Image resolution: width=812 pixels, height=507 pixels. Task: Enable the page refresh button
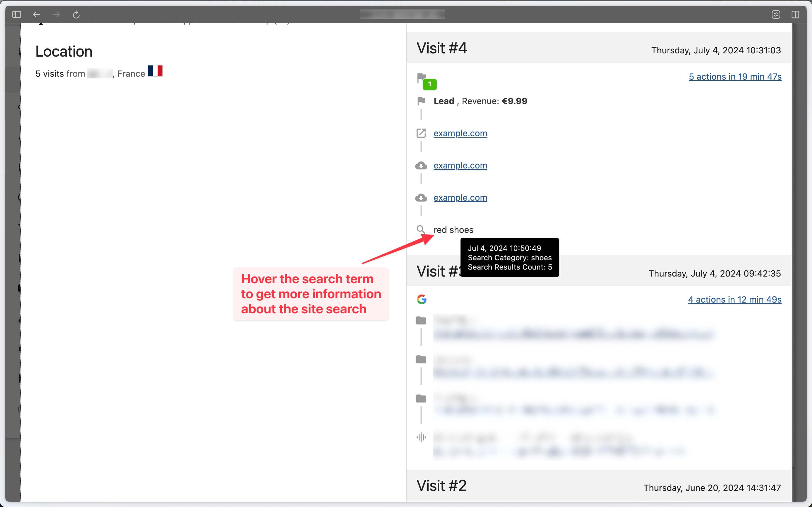pyautogui.click(x=76, y=14)
